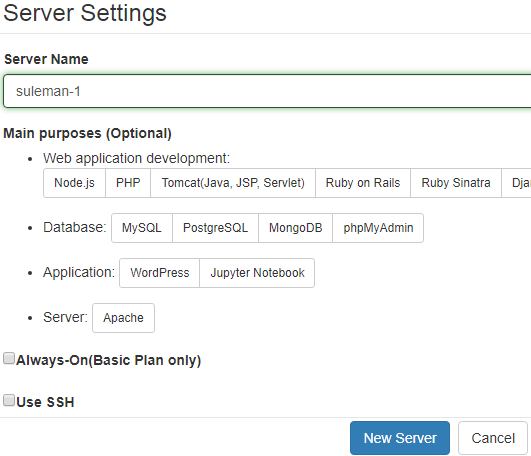The width and height of the screenshot is (531, 456).
Task: Select Tomcat(Java, JSP, Servlet) option
Action: 233,183
